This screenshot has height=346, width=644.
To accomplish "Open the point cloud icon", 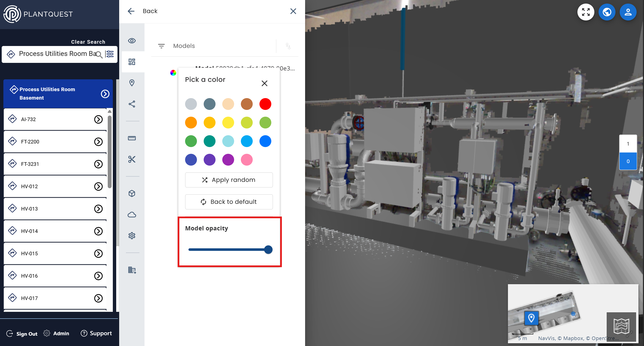I will point(132,215).
